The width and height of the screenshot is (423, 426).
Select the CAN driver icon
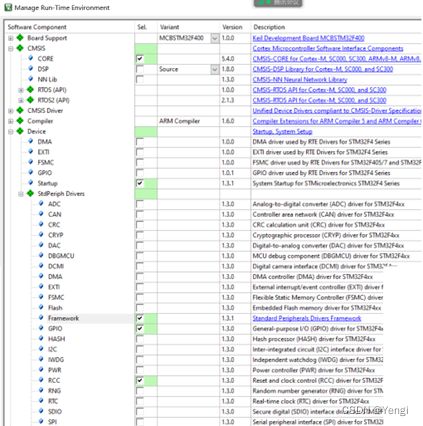41,214
